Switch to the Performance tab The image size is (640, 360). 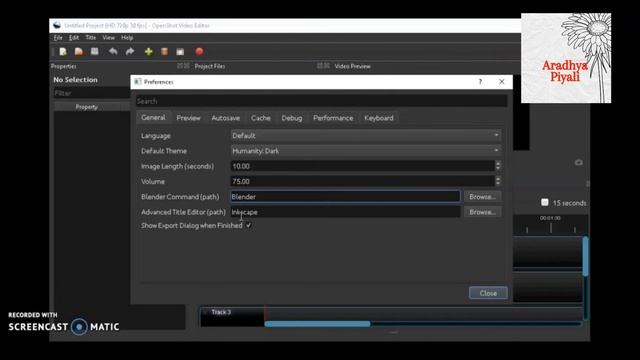pyautogui.click(x=333, y=118)
